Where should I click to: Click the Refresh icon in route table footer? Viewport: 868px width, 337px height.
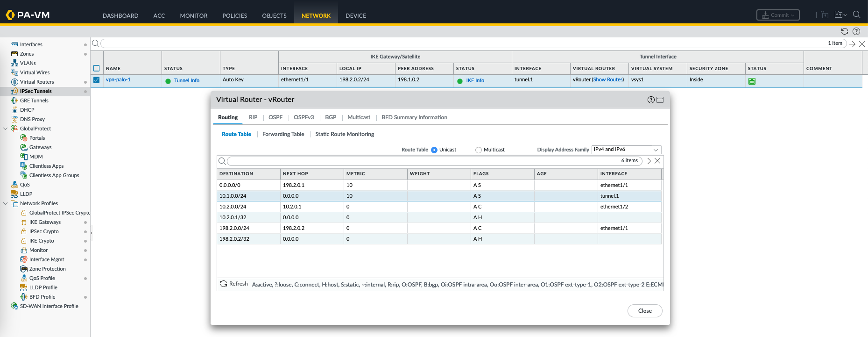point(224,284)
